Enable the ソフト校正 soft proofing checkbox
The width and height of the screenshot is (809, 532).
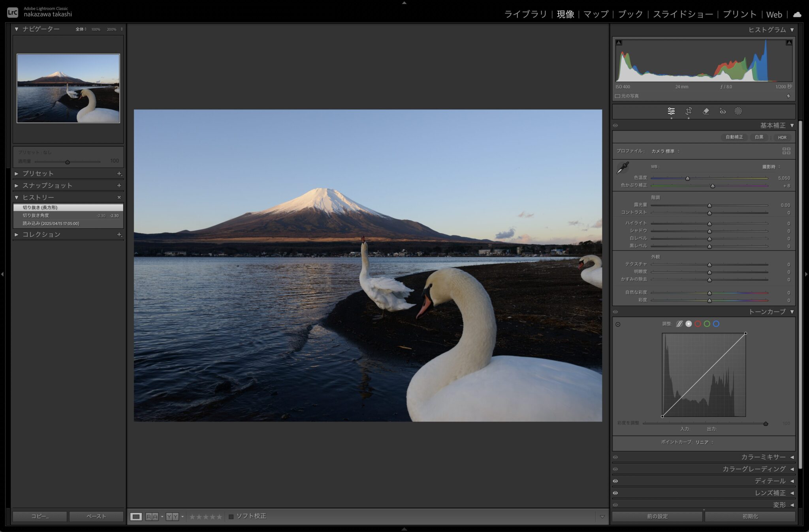pos(231,517)
